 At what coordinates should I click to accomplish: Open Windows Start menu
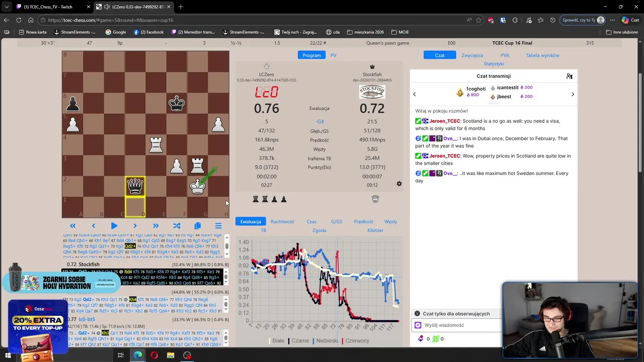9,355
